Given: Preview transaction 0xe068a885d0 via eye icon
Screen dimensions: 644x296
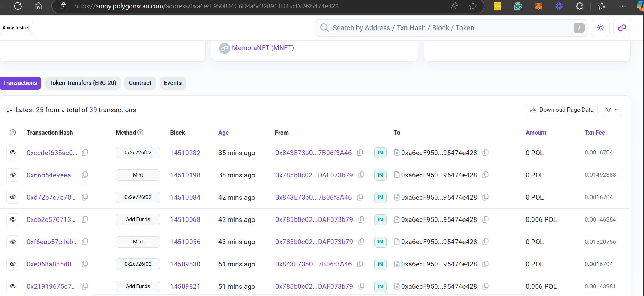Looking at the screenshot, I should click(x=13, y=264).
